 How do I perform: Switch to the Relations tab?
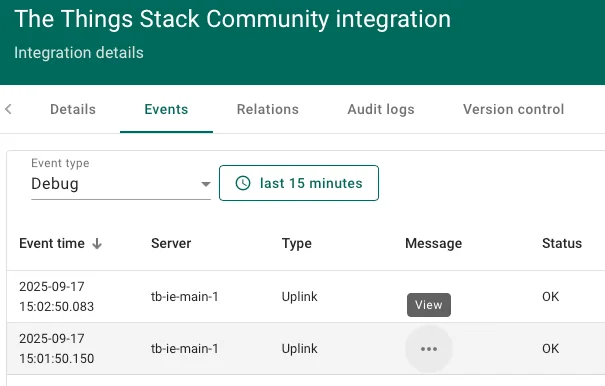tap(268, 109)
